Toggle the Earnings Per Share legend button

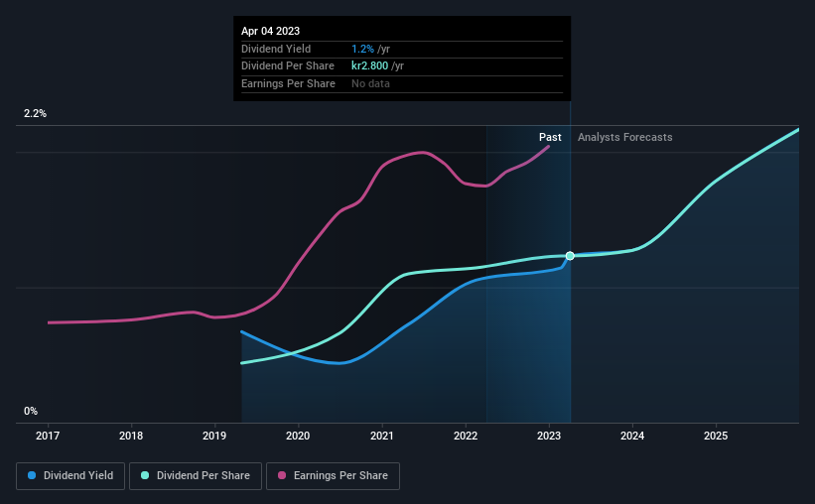click(x=333, y=476)
